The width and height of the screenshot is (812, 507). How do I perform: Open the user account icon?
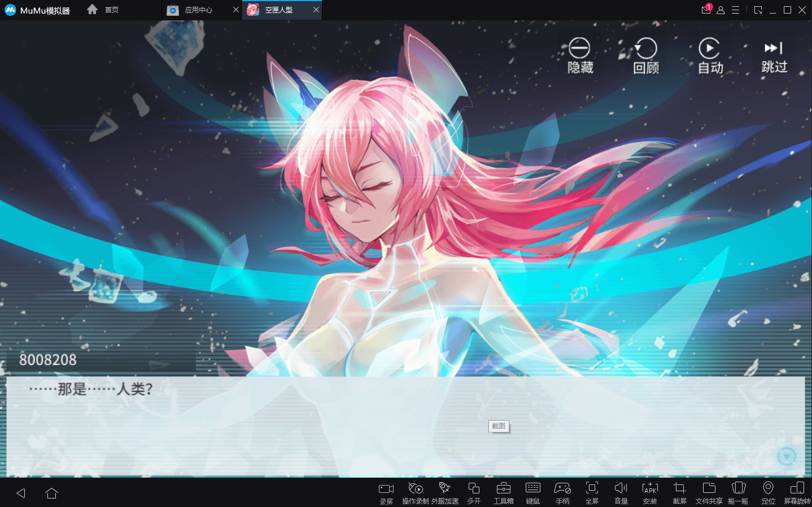pos(721,10)
